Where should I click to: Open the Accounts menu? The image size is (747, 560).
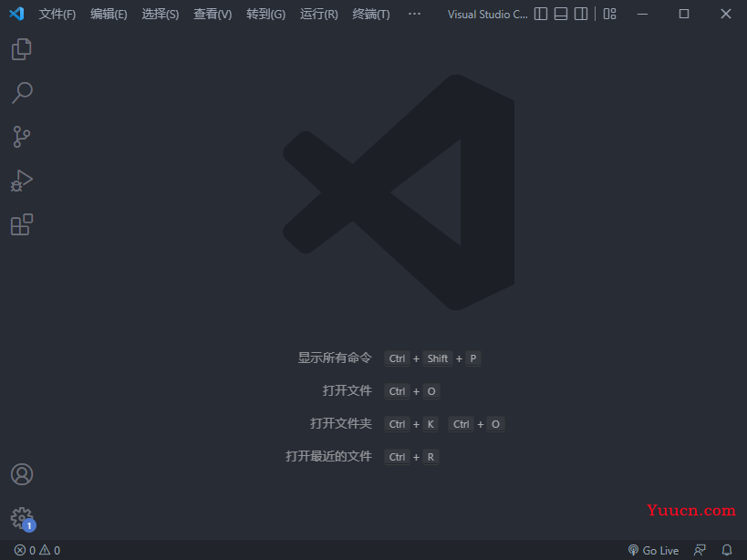22,474
